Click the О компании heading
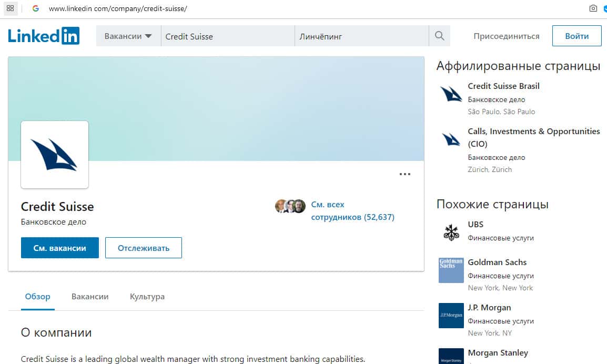The width and height of the screenshot is (607, 364). [x=56, y=332]
